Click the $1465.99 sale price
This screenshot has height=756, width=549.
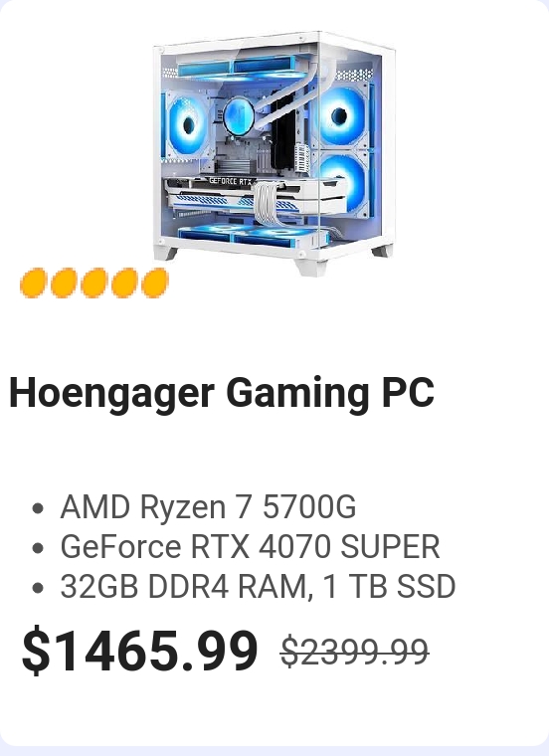(x=140, y=651)
